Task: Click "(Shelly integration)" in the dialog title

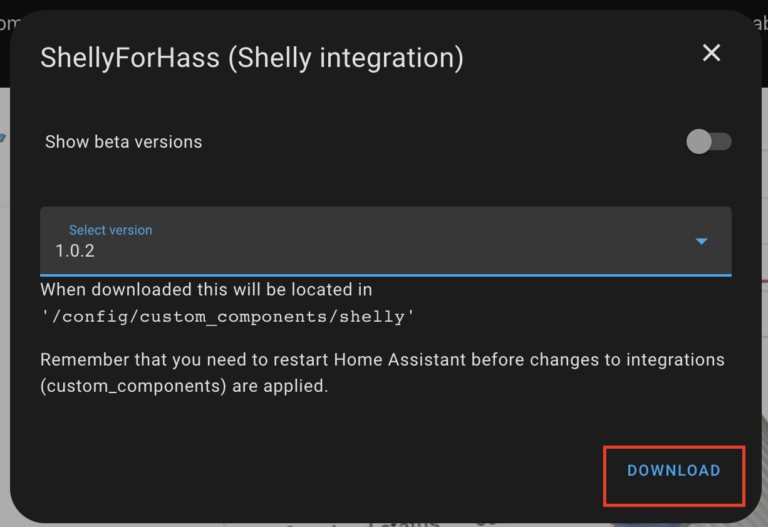Action: pyautogui.click(x=345, y=58)
